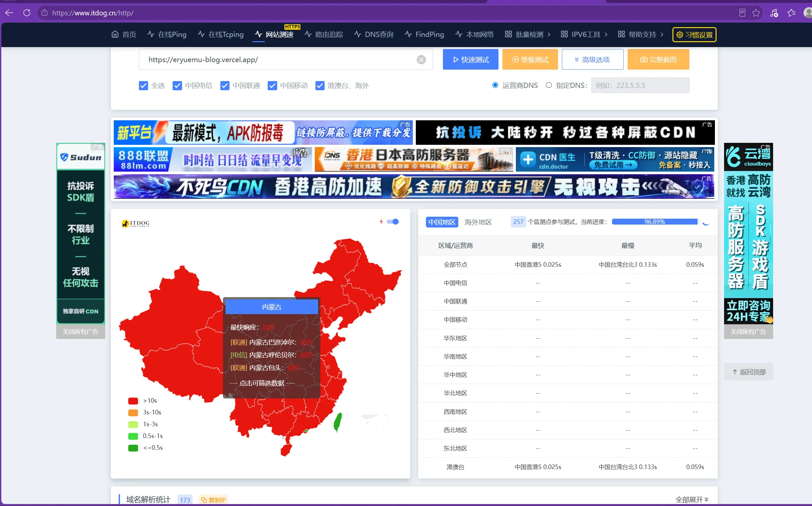This screenshot has height=506, width=812.
Task: Open browser favorites list icon
Action: coord(791,13)
